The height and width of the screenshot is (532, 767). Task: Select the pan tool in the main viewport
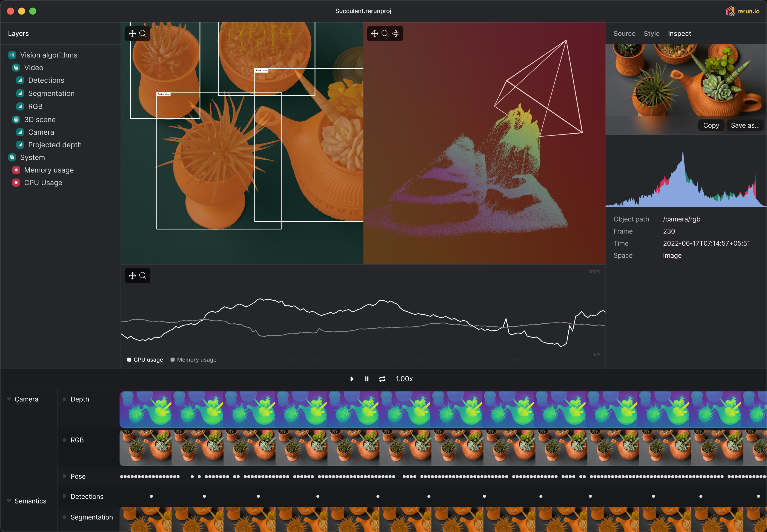click(x=132, y=33)
